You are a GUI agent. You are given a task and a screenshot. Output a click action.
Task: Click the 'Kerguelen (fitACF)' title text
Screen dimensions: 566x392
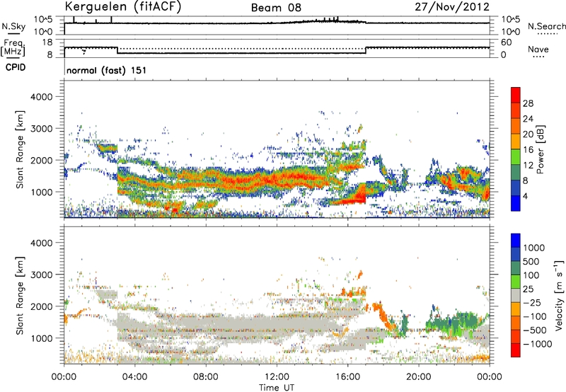coord(122,6)
